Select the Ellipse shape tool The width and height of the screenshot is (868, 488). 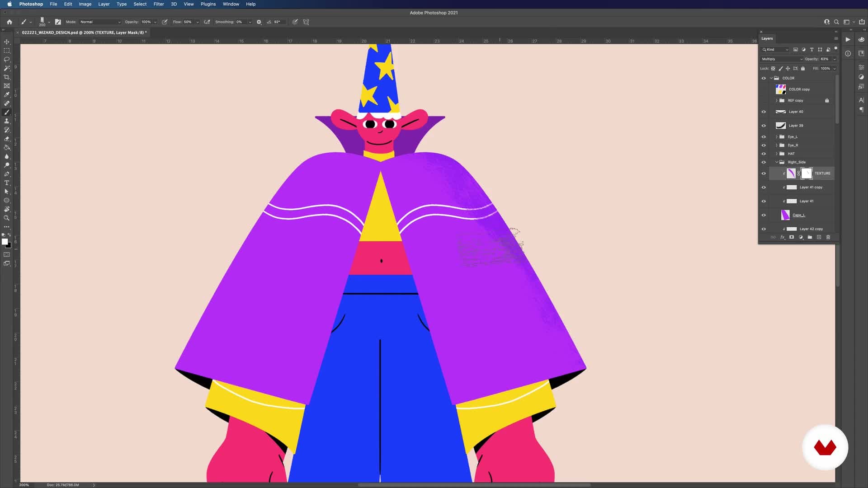click(7, 201)
